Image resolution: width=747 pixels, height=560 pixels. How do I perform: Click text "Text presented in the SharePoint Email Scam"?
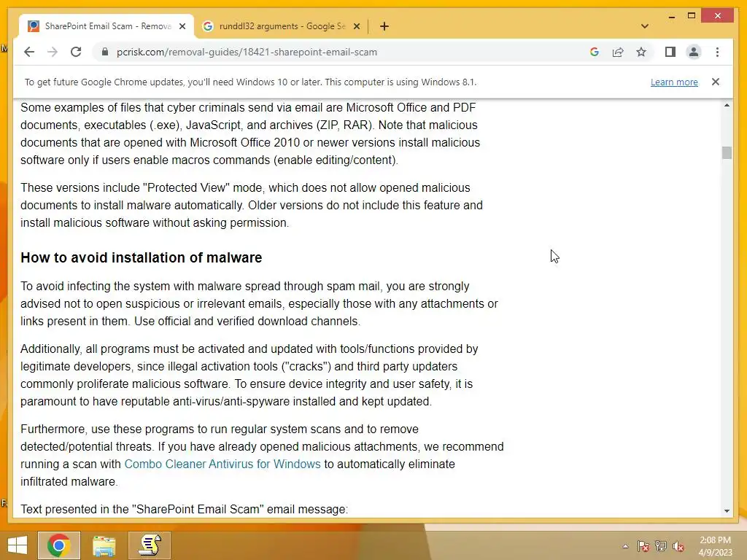(x=185, y=509)
